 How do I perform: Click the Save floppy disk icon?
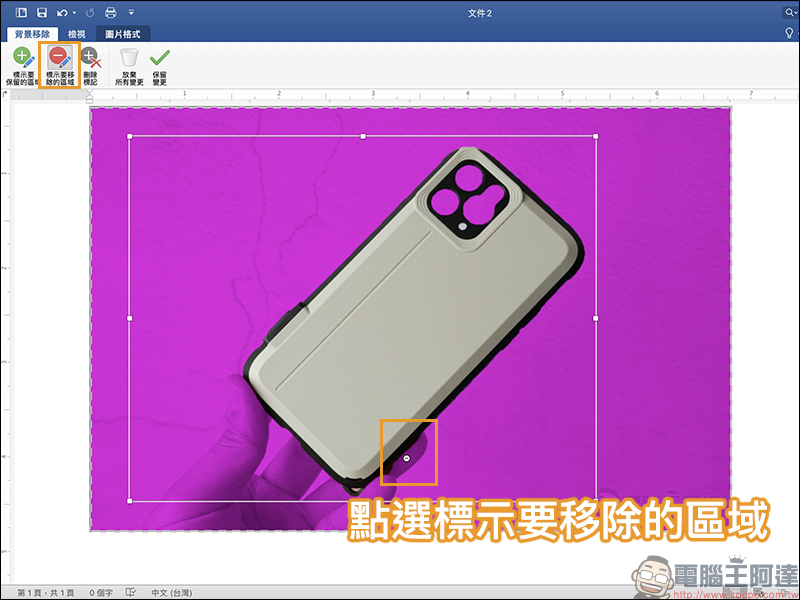click(42, 13)
